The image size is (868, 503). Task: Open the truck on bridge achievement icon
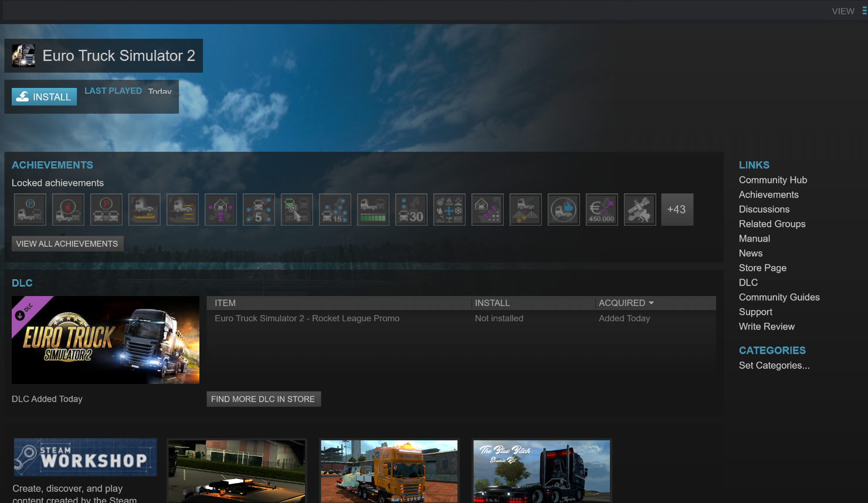(525, 209)
